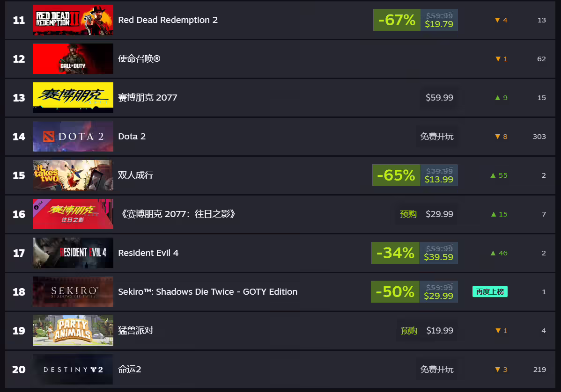
Task: Open the 赛博朋克 2077 往日之影 DLC thumbnail
Action: point(73,214)
